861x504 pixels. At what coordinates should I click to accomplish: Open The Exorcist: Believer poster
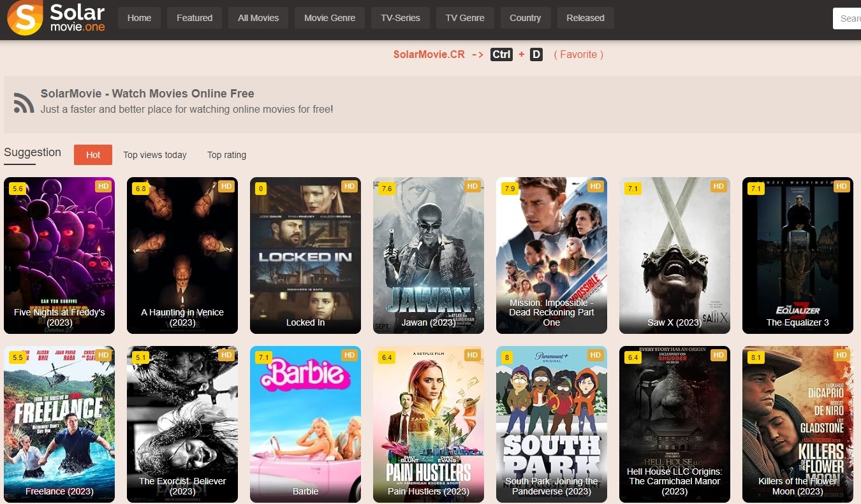click(182, 424)
